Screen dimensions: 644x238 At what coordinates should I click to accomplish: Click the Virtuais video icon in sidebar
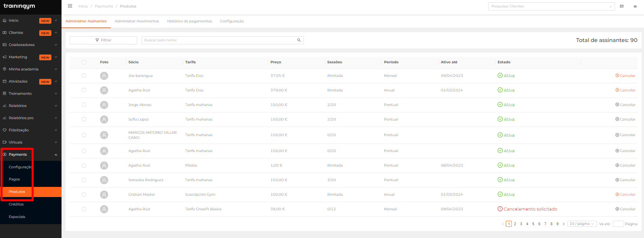[4, 142]
